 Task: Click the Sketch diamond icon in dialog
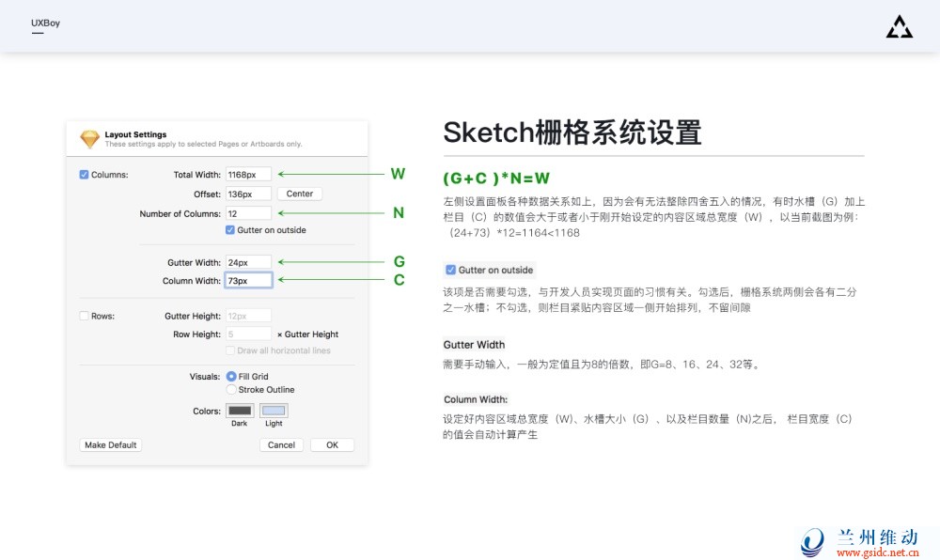point(89,139)
